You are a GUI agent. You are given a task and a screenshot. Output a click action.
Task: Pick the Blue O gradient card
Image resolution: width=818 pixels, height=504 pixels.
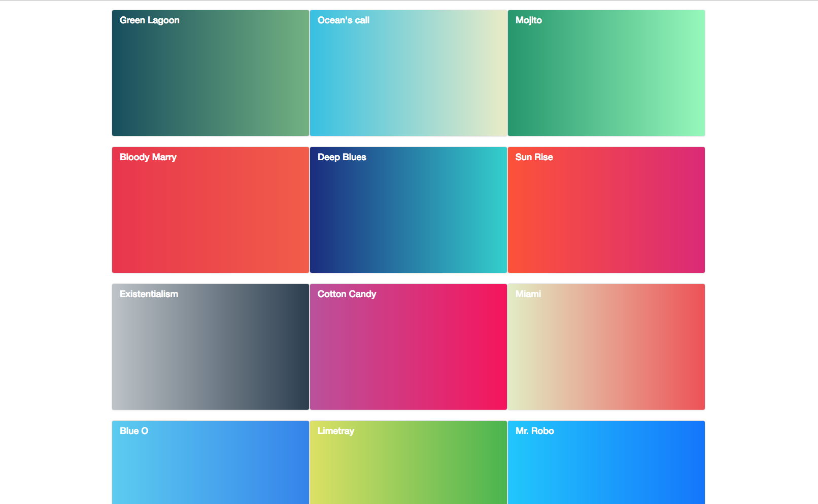click(x=211, y=462)
